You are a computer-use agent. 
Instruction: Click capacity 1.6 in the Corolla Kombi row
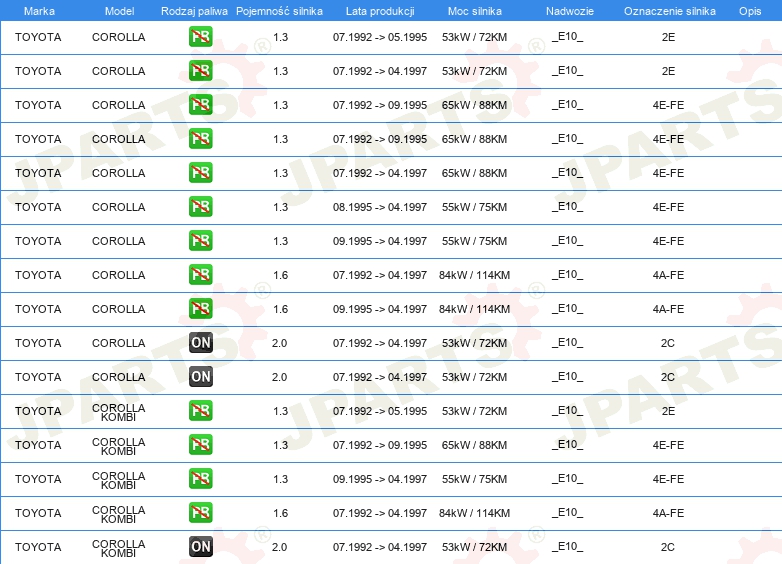[280, 513]
